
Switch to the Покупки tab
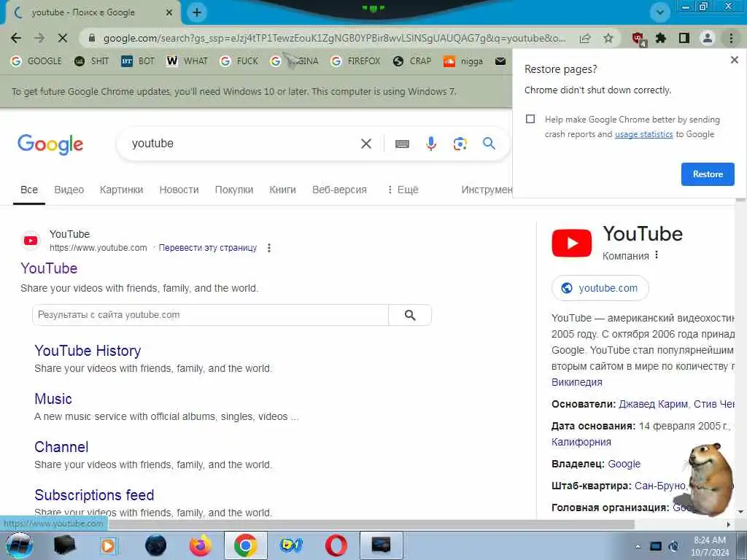[x=234, y=190]
